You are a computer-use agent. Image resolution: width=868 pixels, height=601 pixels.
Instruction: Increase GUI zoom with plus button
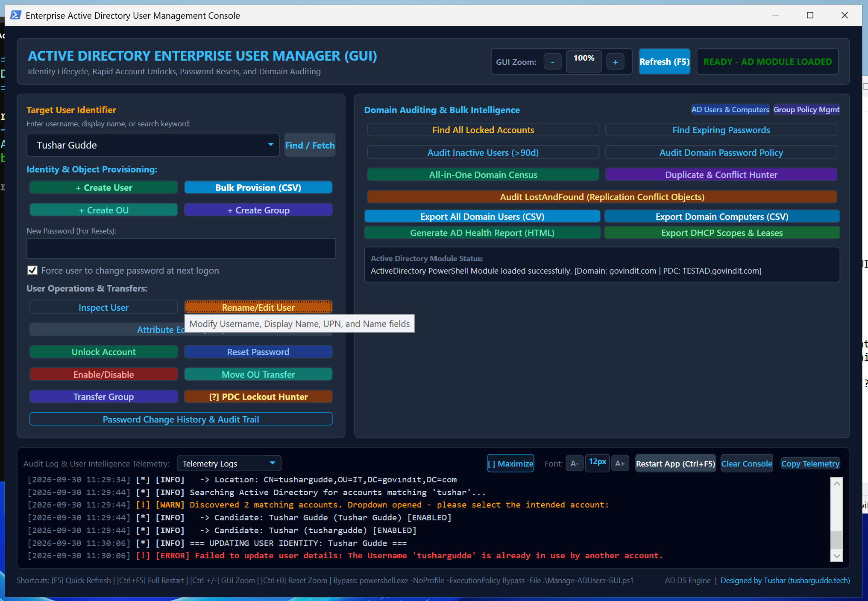coord(615,62)
